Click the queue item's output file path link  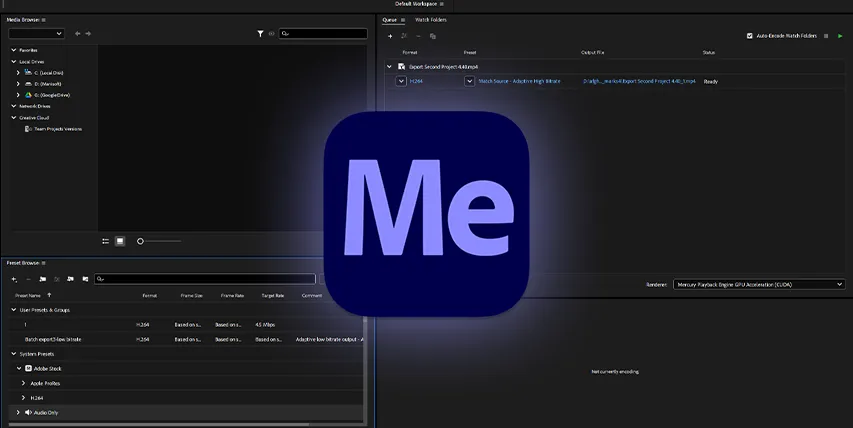point(639,81)
